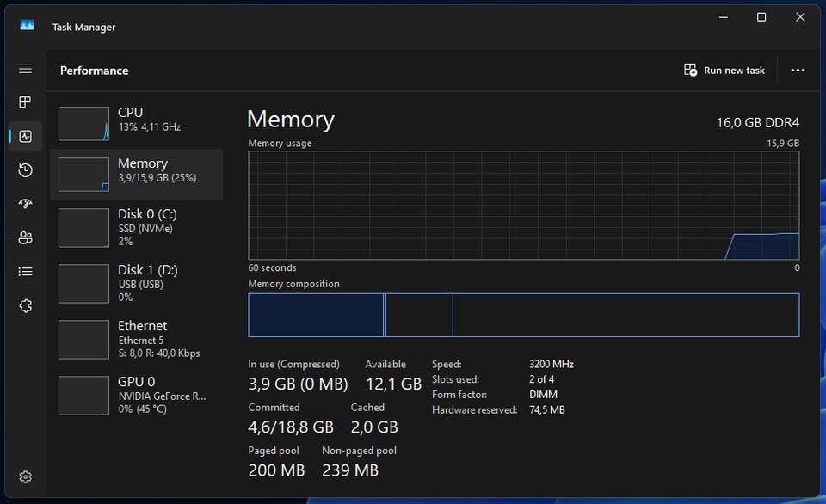This screenshot has height=504, width=826.
Task: Open the Startup apps page icon
Action: (x=25, y=203)
